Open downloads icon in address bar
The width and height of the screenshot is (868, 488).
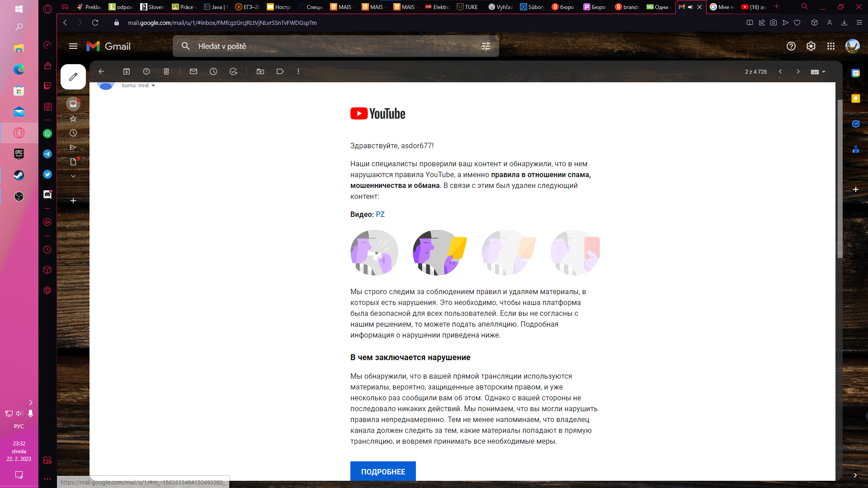844,23
